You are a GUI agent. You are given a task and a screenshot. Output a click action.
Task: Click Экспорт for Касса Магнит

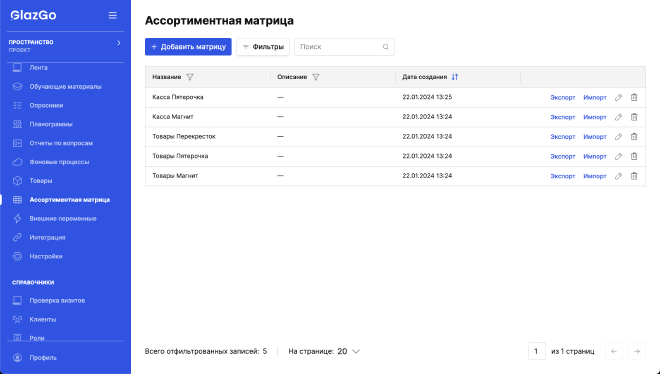tap(563, 117)
